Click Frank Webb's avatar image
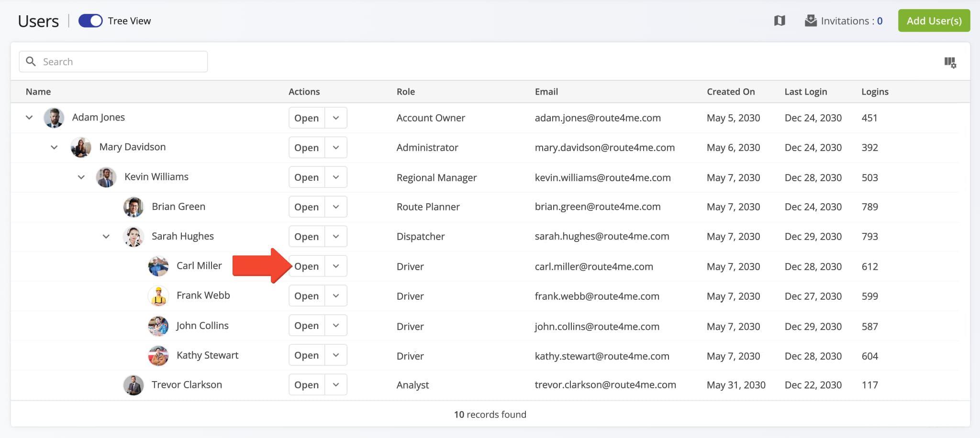The width and height of the screenshot is (980, 438). [x=158, y=296]
